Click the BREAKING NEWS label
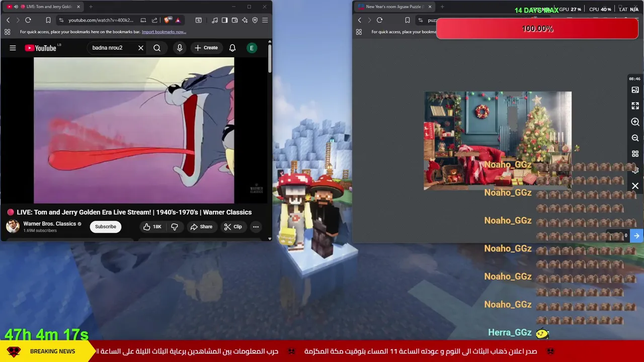 (52, 351)
